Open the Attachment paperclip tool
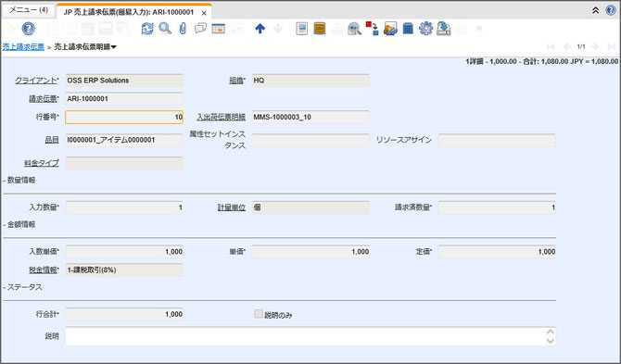The image size is (621, 364). point(183,29)
